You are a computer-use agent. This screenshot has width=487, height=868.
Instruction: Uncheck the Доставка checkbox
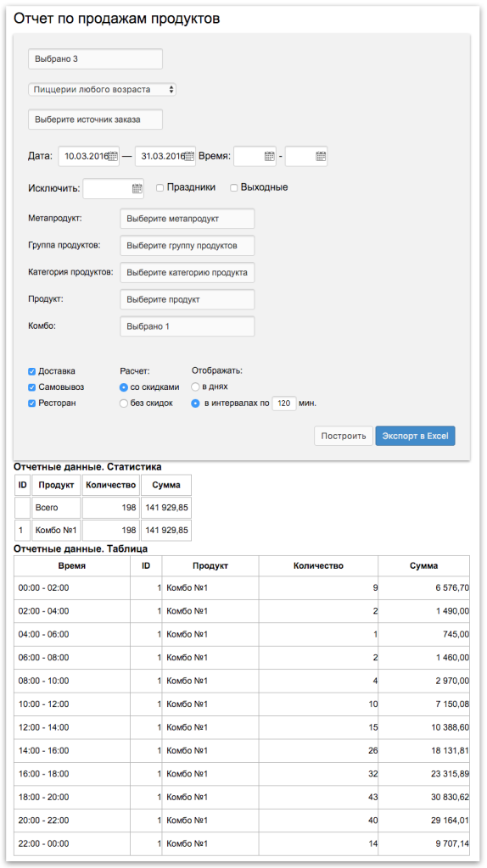point(32,371)
